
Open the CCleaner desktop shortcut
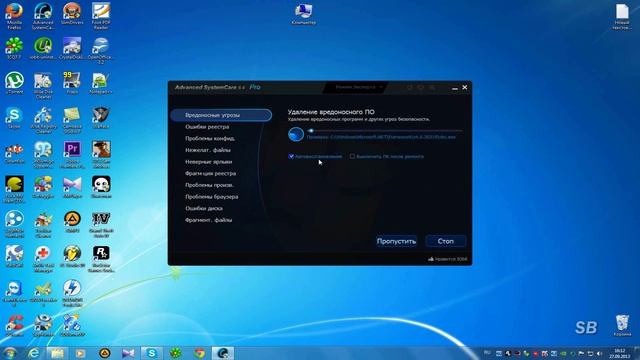[14, 326]
